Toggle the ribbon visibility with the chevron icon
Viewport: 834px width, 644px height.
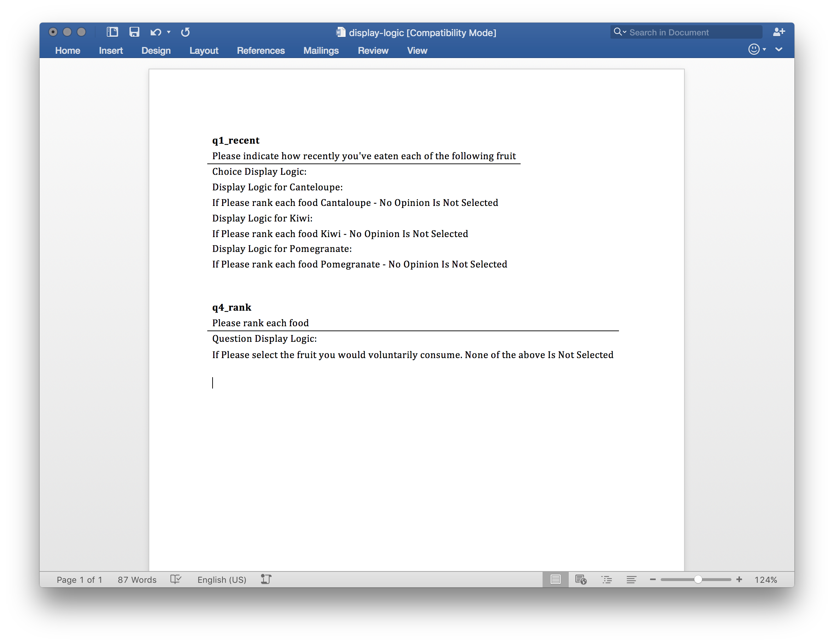point(779,50)
